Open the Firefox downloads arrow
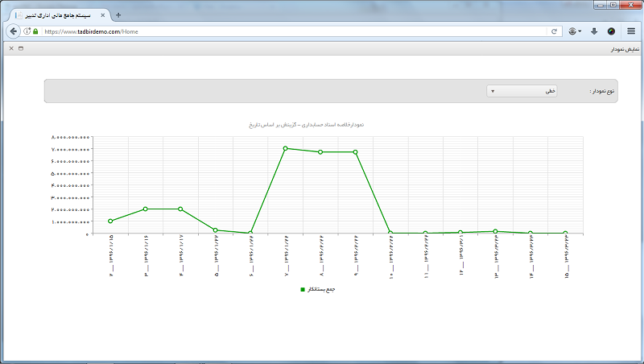Viewport: 644px width, 364px height. [x=594, y=31]
